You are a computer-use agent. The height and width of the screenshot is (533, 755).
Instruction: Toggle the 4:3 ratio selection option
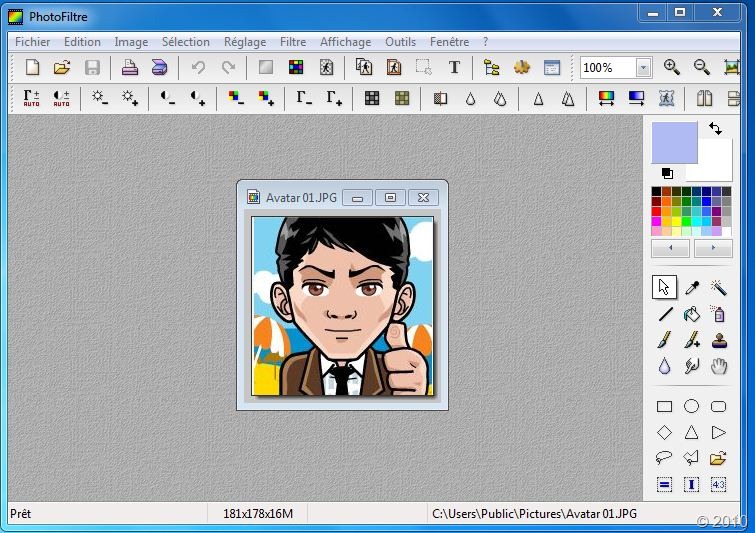tap(718, 484)
